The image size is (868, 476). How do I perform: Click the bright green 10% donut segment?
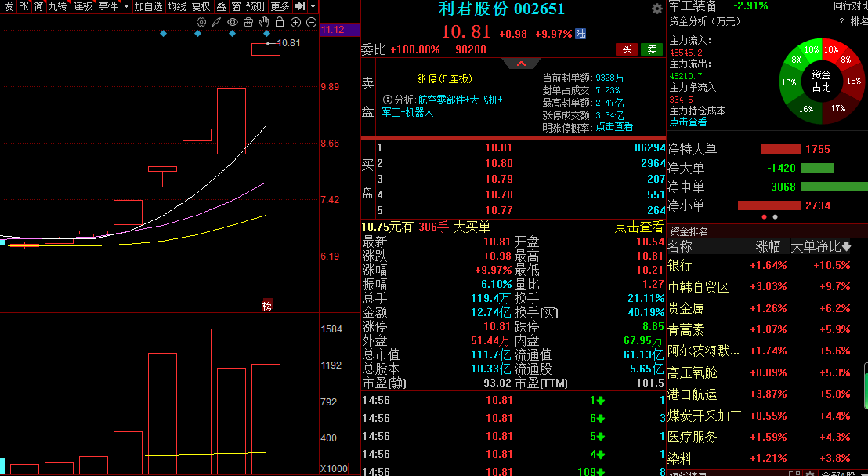click(812, 49)
